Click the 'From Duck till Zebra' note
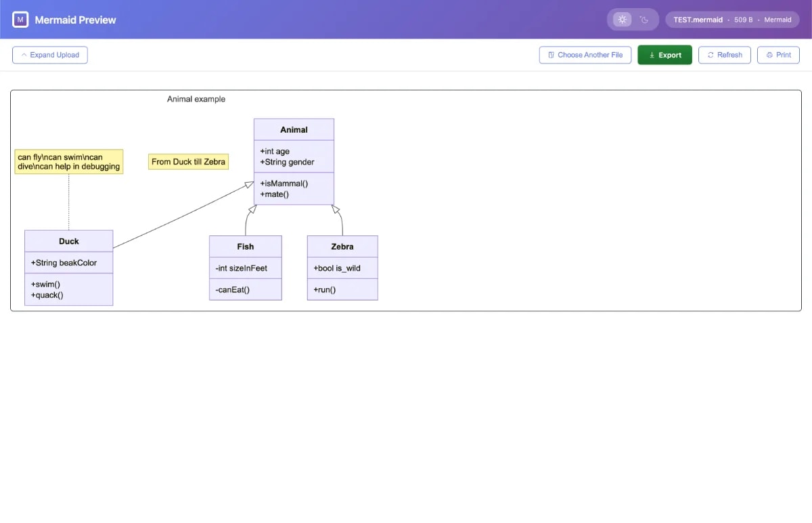 188,162
